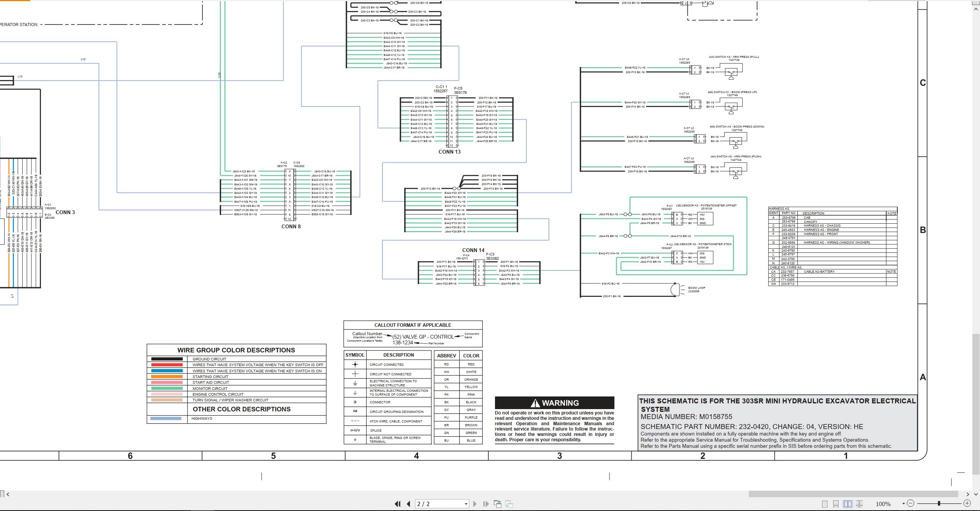Click the vertical scrollbar thumb

[976, 404]
